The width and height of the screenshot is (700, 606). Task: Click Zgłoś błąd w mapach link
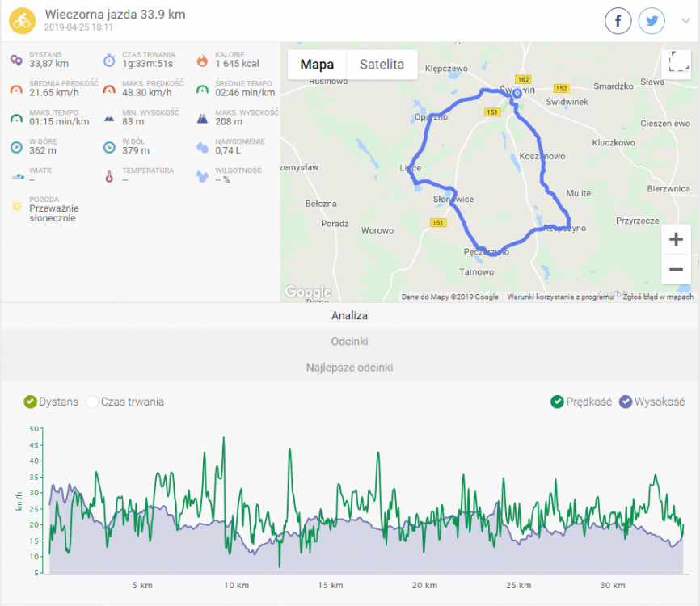click(x=658, y=297)
